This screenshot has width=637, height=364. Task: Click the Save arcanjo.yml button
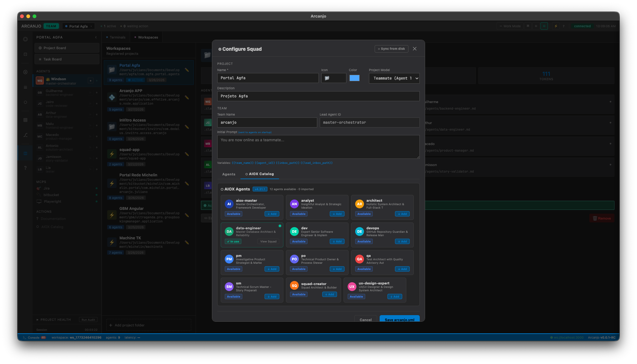399,320
